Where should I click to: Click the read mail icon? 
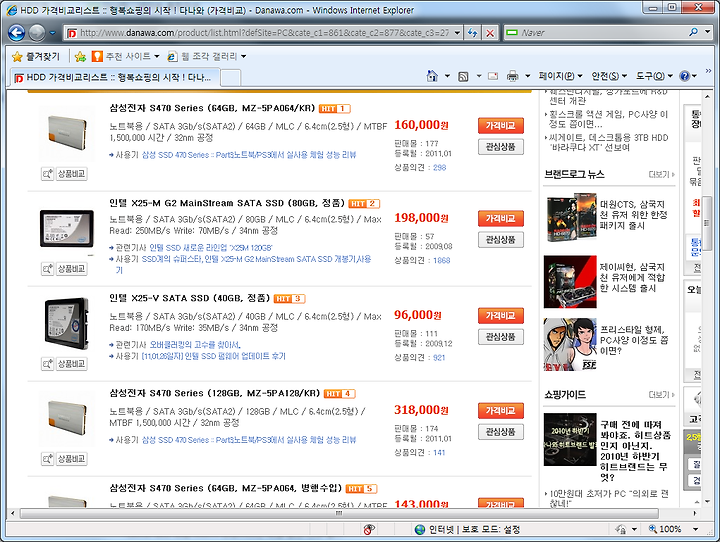click(x=493, y=76)
